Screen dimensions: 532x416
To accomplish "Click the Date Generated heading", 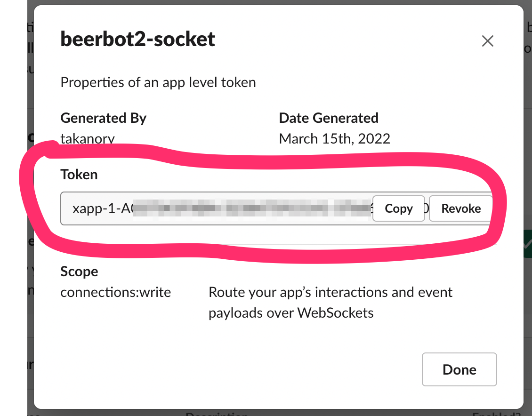I will pyautogui.click(x=328, y=118).
